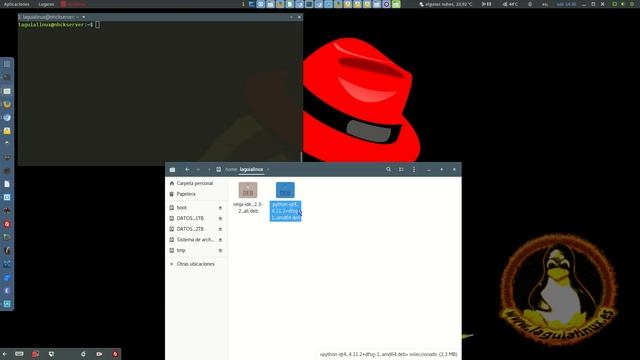Eject the boot volume

tap(220, 208)
